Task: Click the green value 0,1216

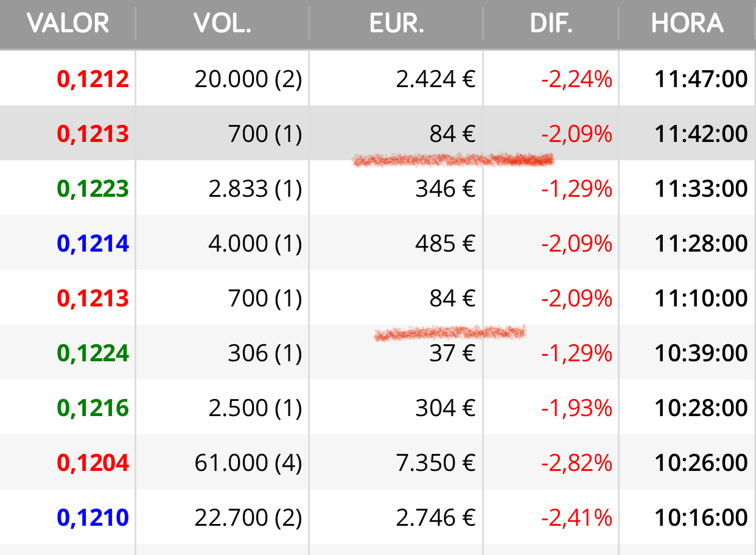Action: pyautogui.click(x=93, y=408)
